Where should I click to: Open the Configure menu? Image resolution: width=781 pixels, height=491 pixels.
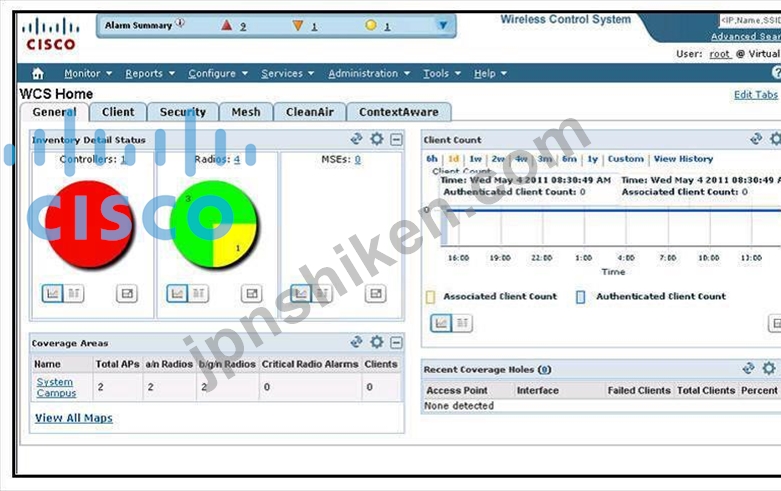coord(218,74)
